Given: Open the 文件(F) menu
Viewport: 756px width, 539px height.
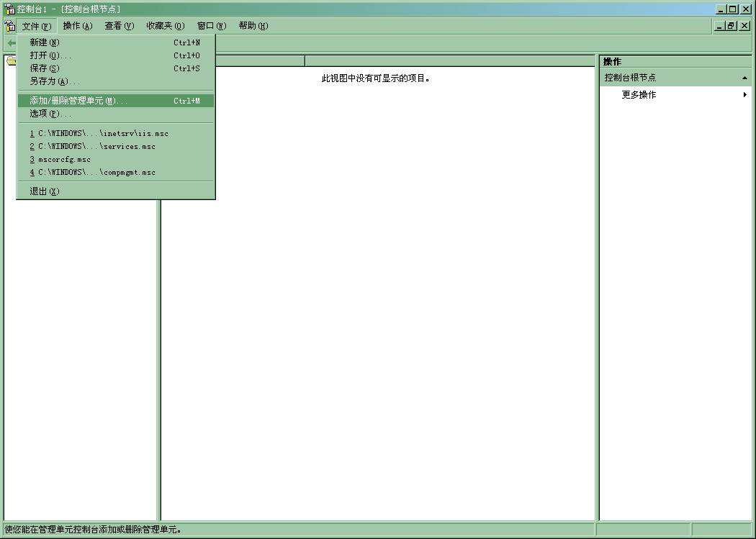Looking at the screenshot, I should point(37,26).
